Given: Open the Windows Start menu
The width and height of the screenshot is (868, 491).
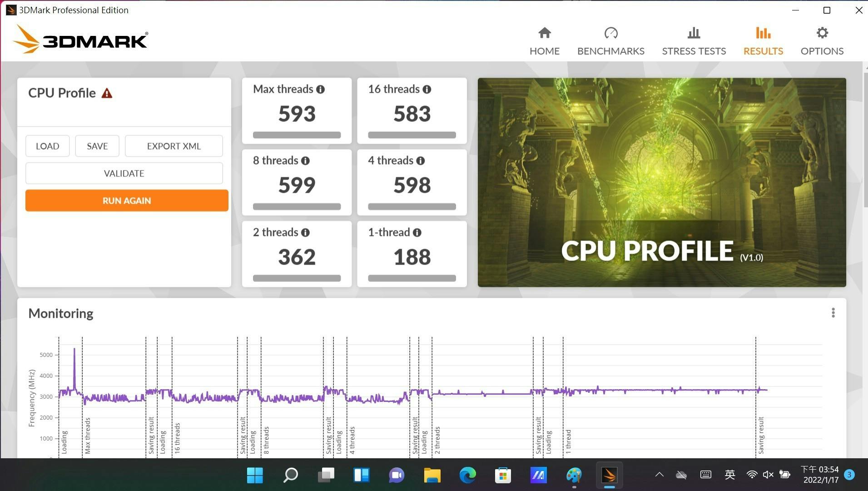Looking at the screenshot, I should [x=255, y=475].
